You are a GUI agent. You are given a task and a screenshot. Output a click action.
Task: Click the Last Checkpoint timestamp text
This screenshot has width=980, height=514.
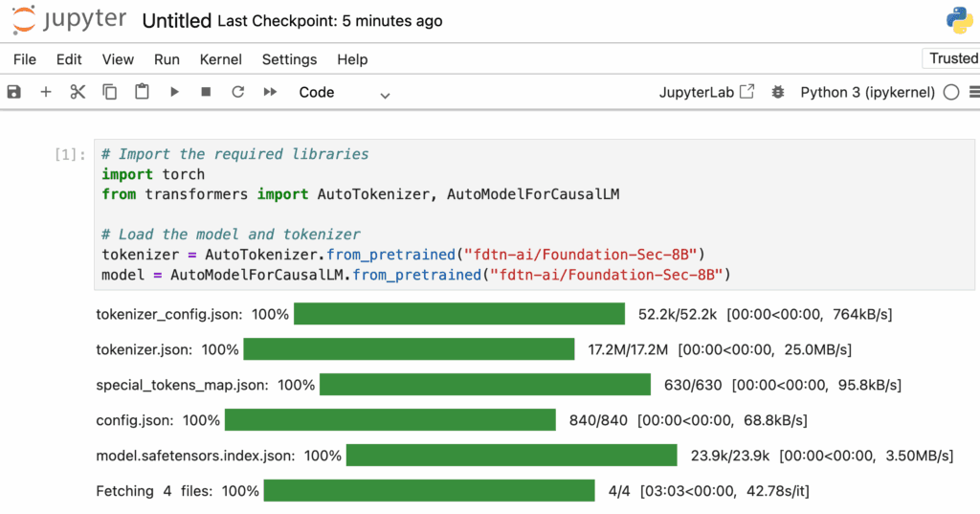(330, 21)
